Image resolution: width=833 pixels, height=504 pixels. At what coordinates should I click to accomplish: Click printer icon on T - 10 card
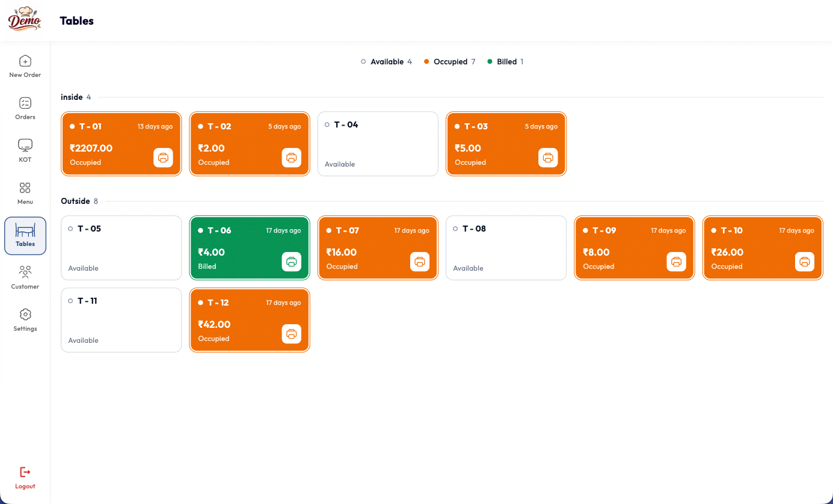tap(805, 262)
